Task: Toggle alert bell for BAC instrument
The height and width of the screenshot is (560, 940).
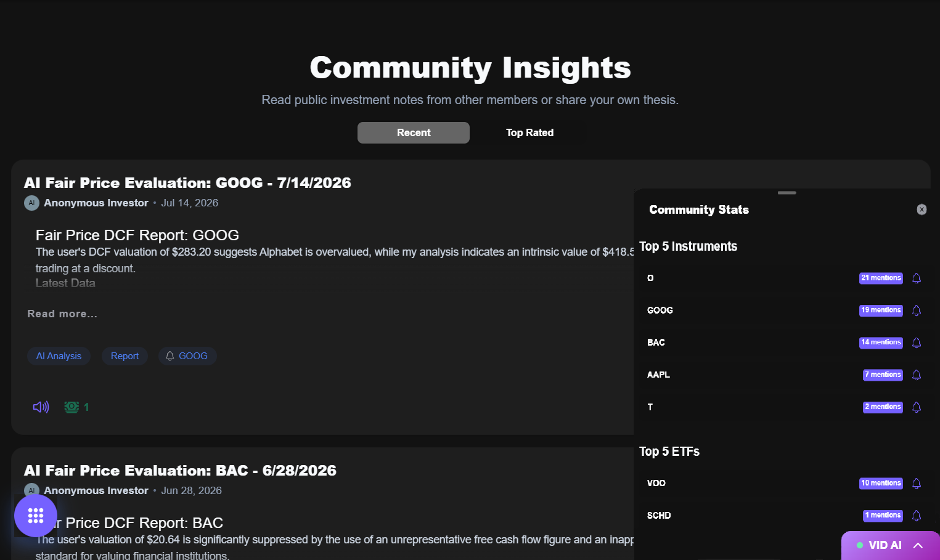Action: (x=917, y=343)
